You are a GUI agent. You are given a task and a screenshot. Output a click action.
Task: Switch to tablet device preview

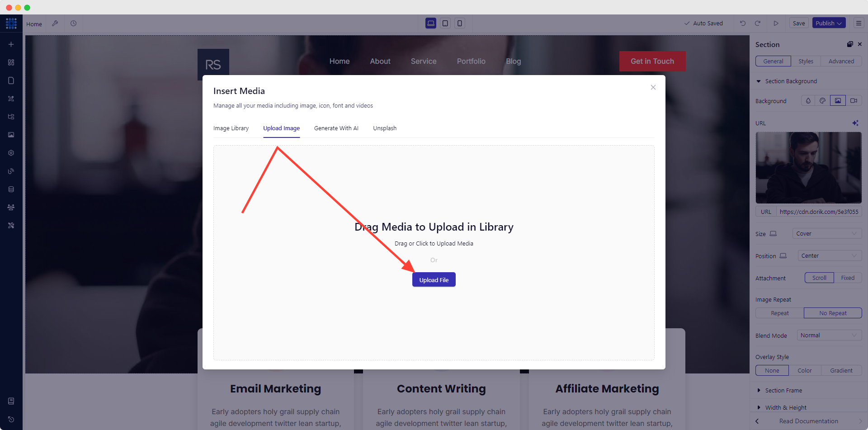point(445,24)
